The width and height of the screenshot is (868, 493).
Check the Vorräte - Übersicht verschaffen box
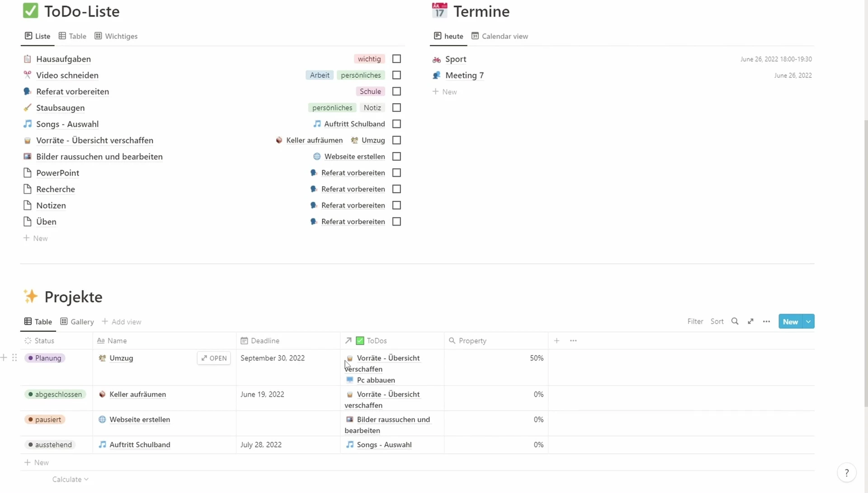tap(396, 140)
